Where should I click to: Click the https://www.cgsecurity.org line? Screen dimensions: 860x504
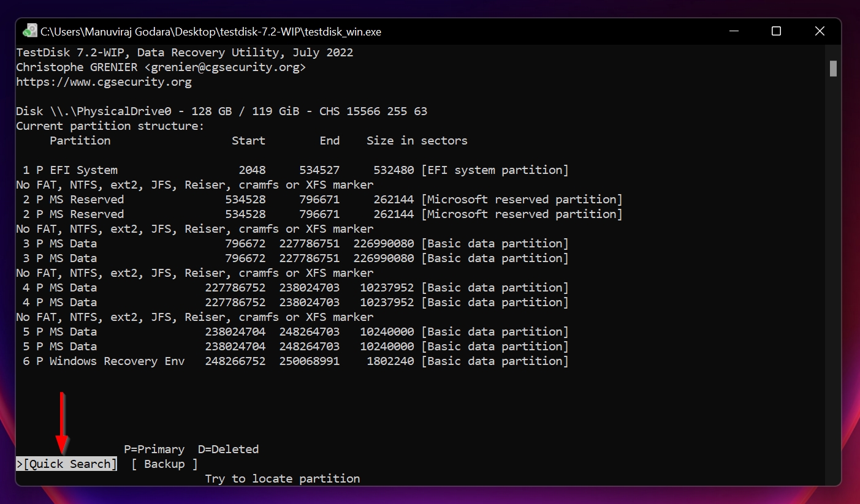coord(104,82)
